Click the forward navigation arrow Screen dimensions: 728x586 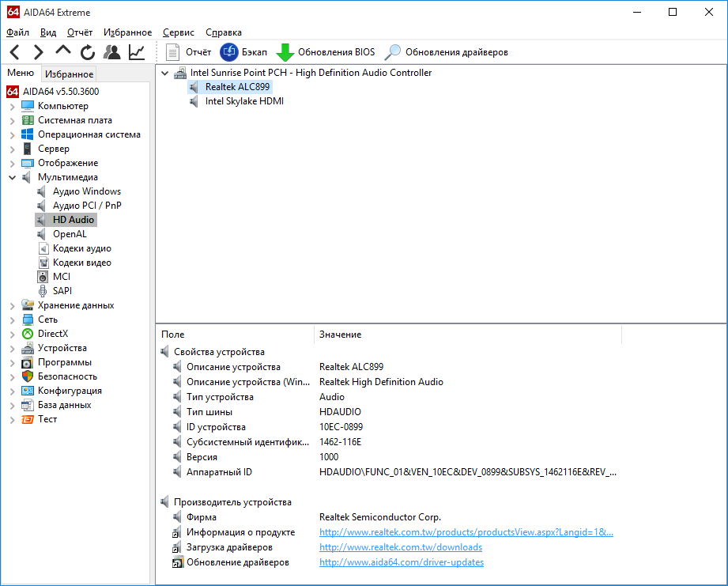38,52
